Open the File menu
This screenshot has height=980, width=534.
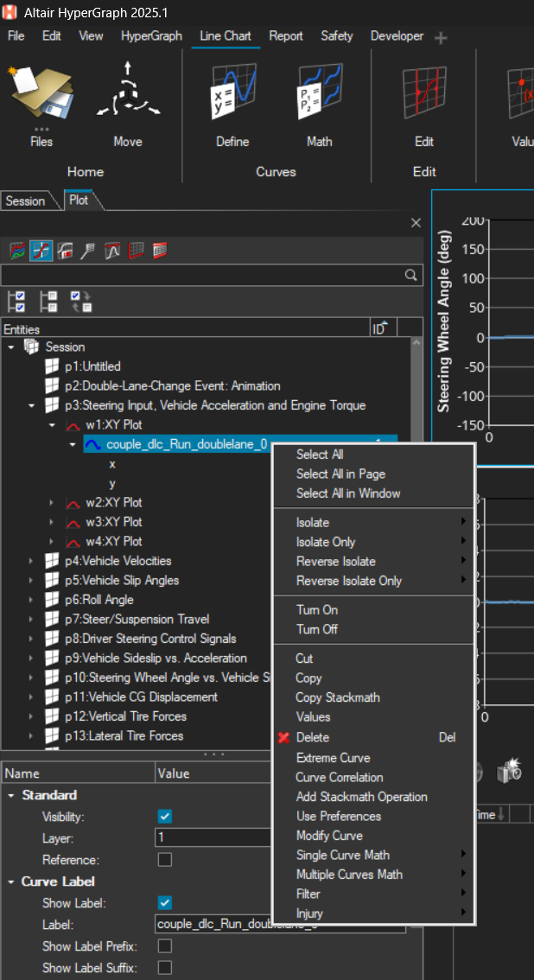pos(16,36)
